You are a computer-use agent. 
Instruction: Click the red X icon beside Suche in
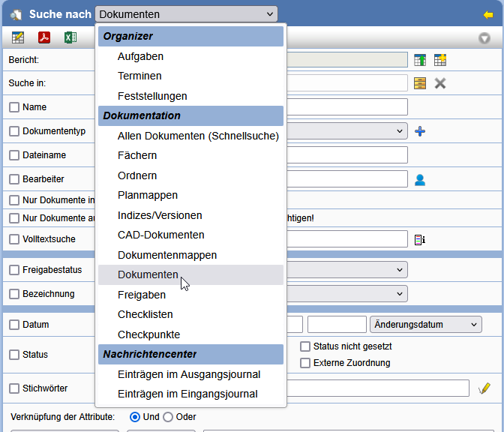[440, 83]
